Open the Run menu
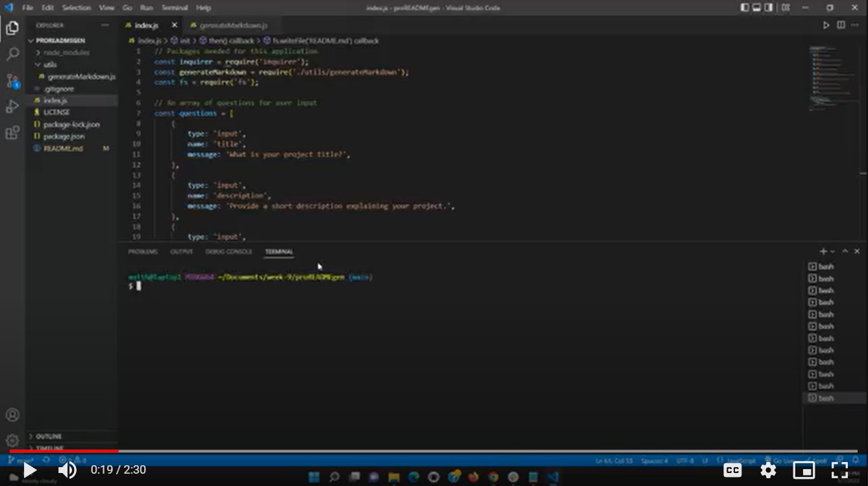The width and height of the screenshot is (868, 486). 147,8
